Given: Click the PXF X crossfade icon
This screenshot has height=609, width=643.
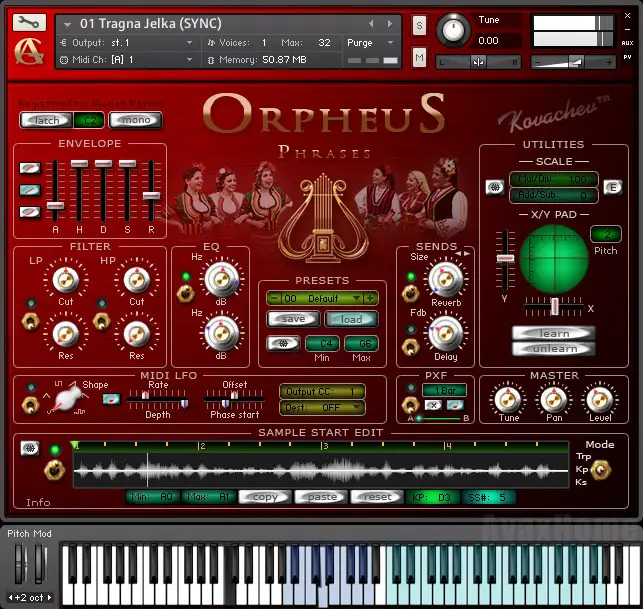Looking at the screenshot, I should click(x=433, y=405).
